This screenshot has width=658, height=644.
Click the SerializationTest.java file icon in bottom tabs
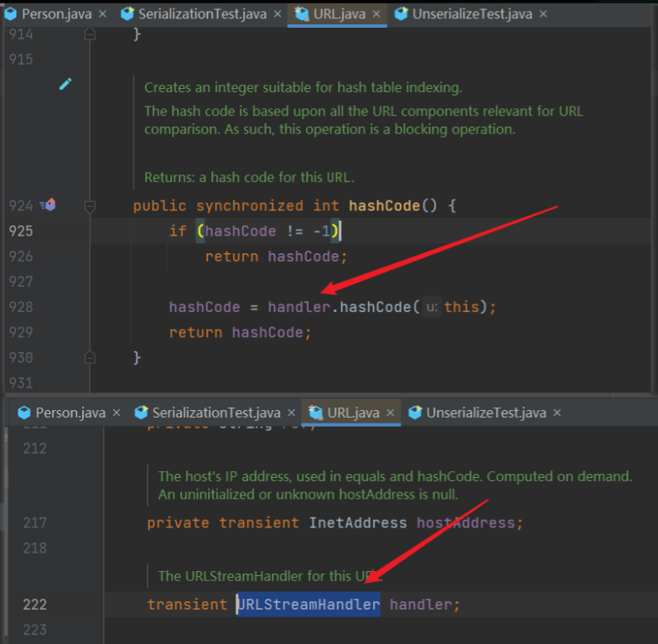tap(141, 413)
